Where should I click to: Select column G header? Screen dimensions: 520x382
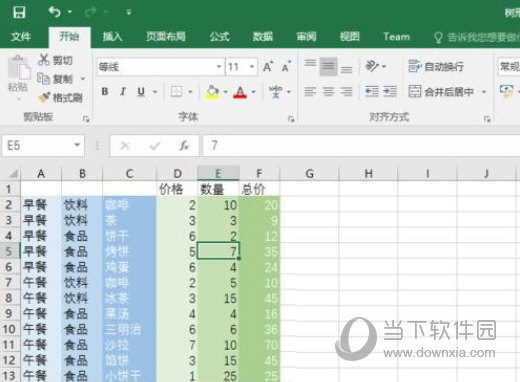(309, 173)
